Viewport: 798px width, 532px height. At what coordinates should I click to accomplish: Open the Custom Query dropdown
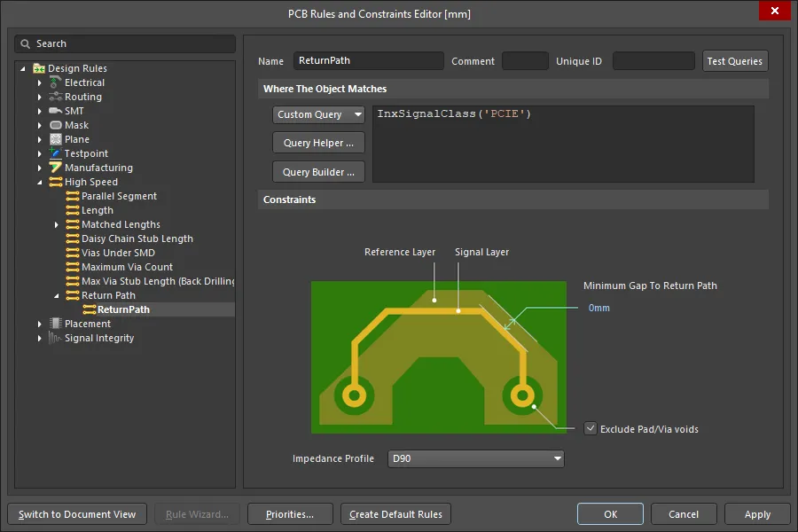click(x=318, y=114)
